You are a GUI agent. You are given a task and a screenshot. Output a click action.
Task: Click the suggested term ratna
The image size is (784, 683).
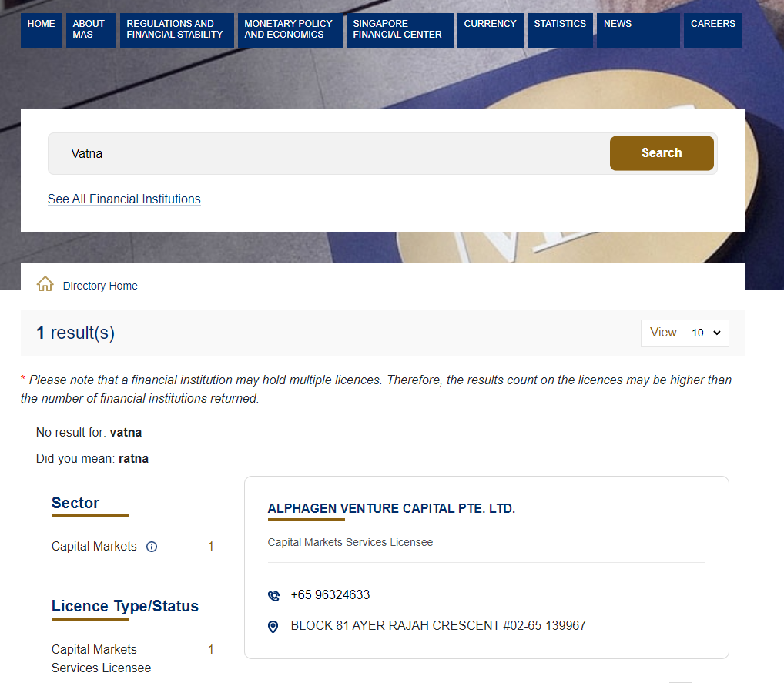point(133,459)
